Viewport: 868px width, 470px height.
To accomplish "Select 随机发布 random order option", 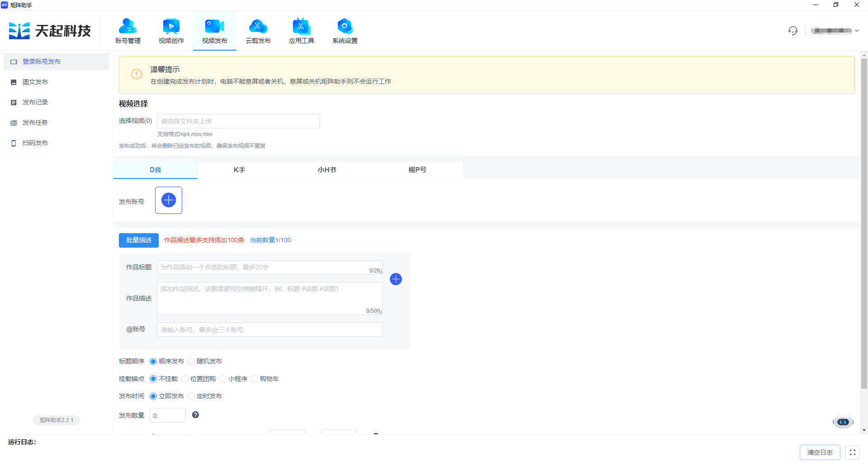I will tap(192, 362).
